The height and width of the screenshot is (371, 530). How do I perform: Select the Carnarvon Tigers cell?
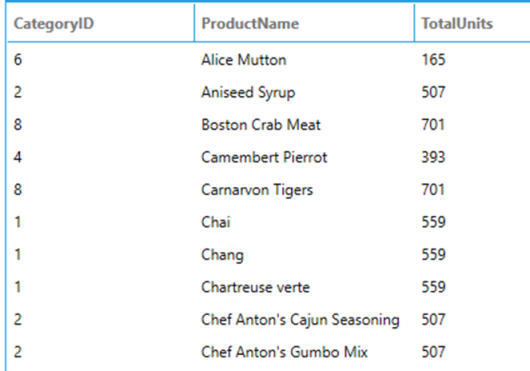pyautogui.click(x=257, y=190)
